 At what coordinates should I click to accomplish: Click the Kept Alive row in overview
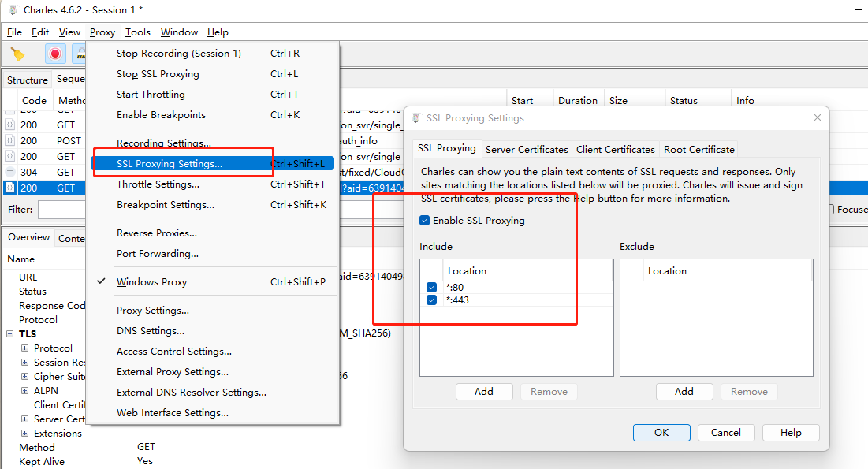[42, 462]
